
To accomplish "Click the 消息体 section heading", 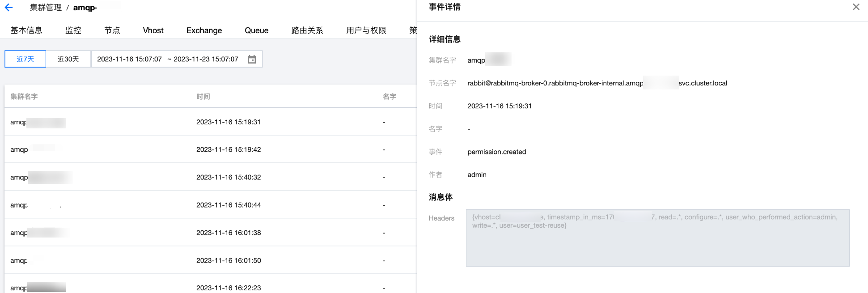I will pos(440,197).
